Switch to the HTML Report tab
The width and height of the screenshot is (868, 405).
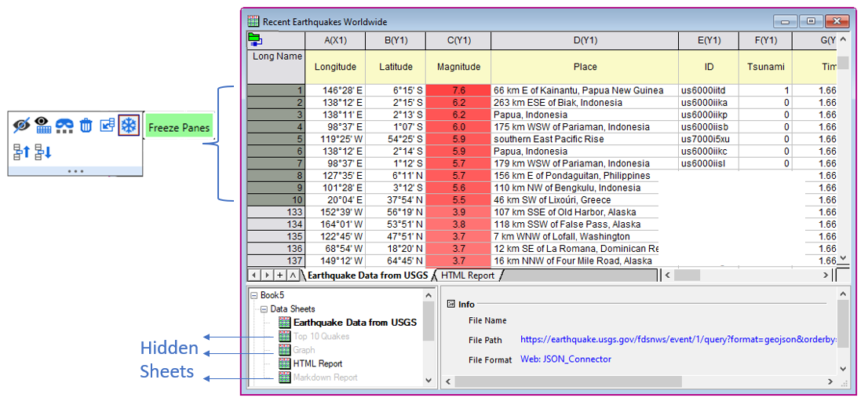(468, 275)
